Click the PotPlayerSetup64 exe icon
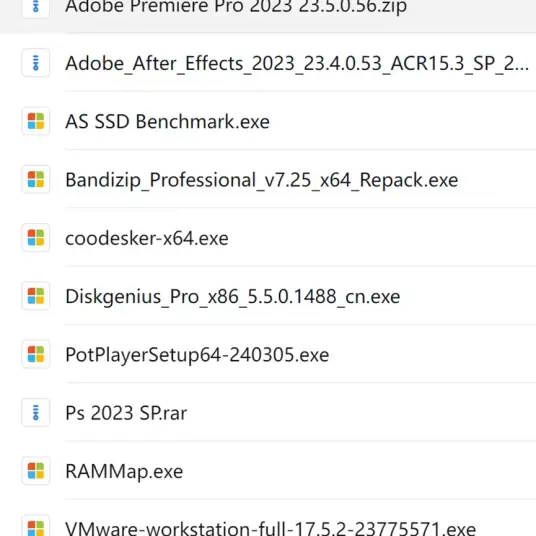Viewport: 536px width, 536px height. (x=36, y=354)
